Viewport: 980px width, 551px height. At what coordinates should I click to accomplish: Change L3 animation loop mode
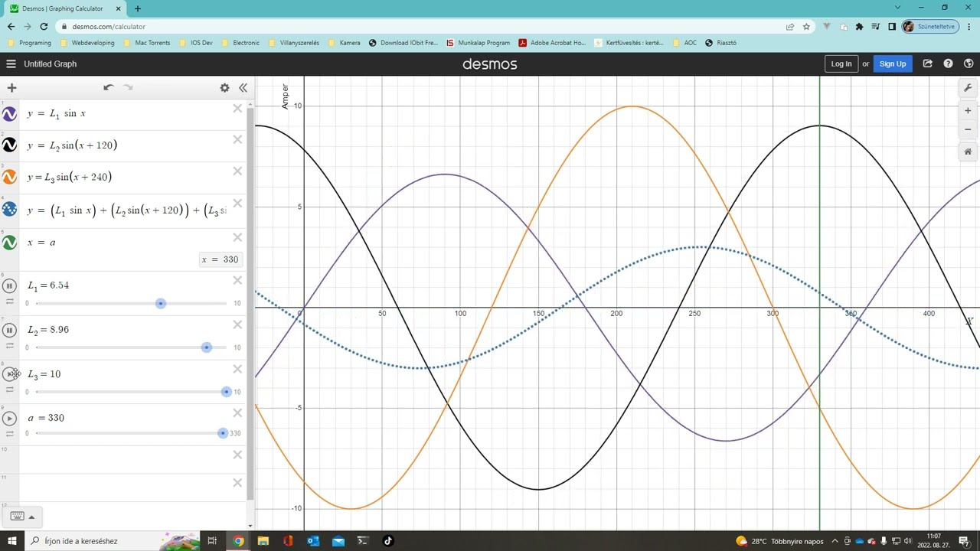[10, 390]
